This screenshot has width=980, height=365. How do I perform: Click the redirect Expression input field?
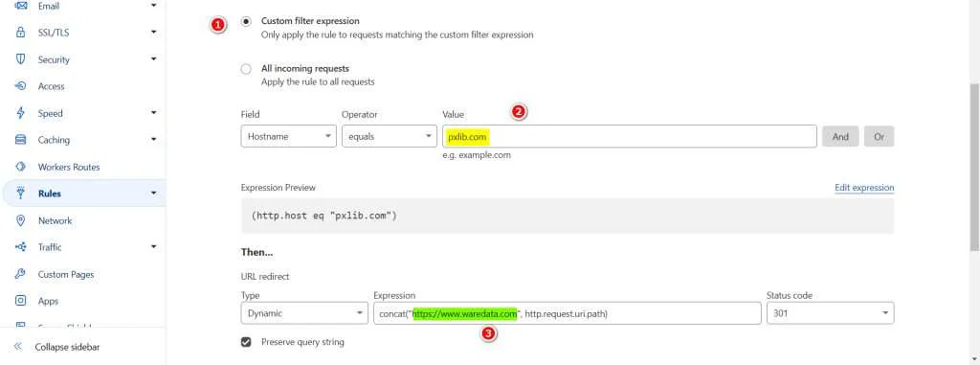click(x=567, y=313)
